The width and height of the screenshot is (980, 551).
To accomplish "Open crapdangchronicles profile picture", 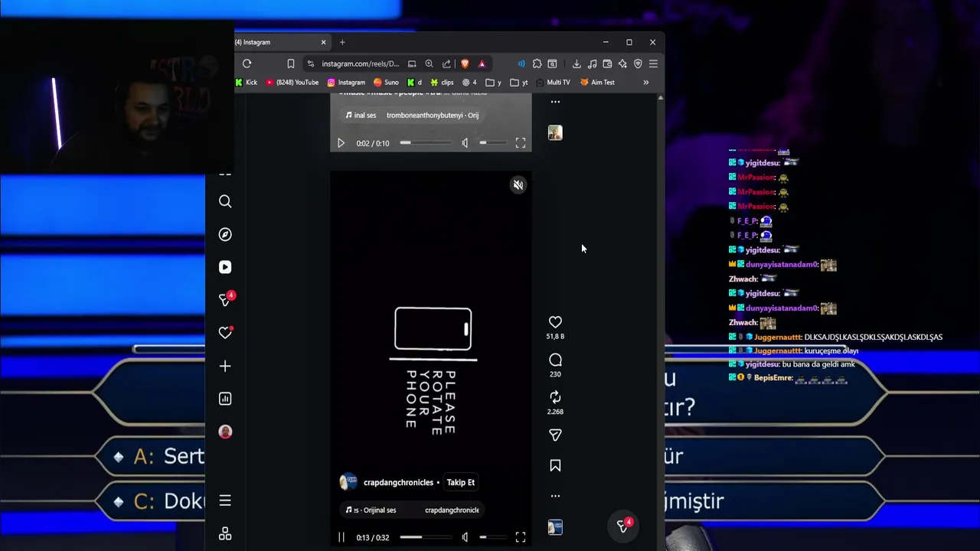I will click(348, 482).
